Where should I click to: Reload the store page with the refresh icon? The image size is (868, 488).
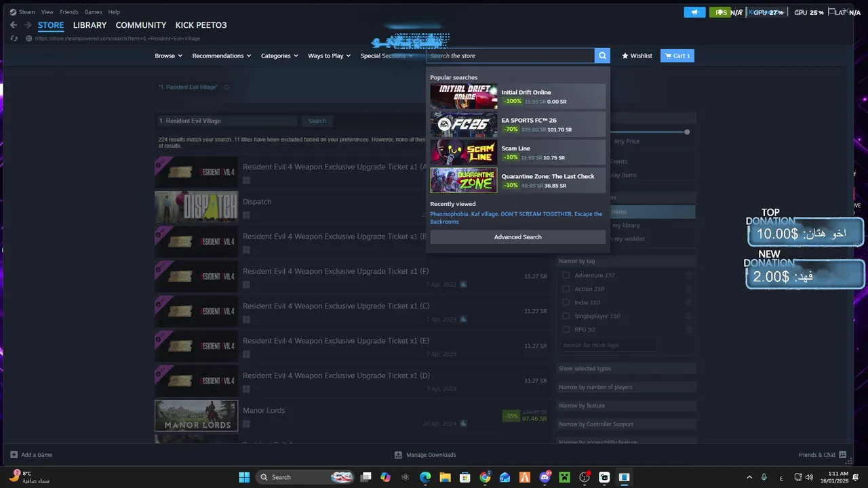click(x=14, y=39)
